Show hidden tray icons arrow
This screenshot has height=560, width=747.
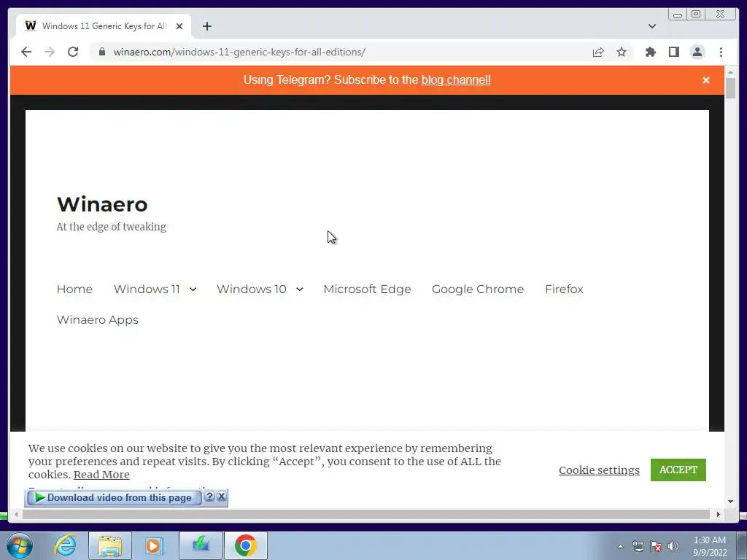(620, 546)
